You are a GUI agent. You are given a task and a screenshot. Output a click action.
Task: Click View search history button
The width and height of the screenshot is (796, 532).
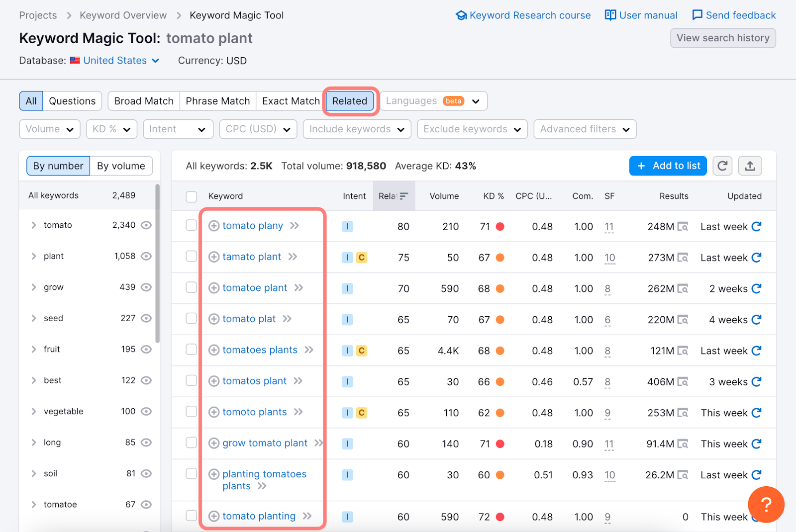(723, 38)
